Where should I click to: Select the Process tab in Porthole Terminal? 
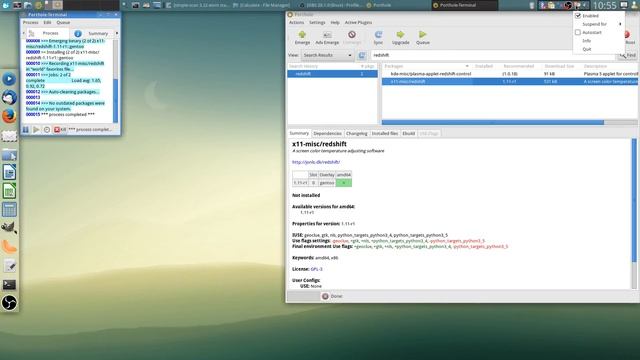pyautogui.click(x=47, y=33)
